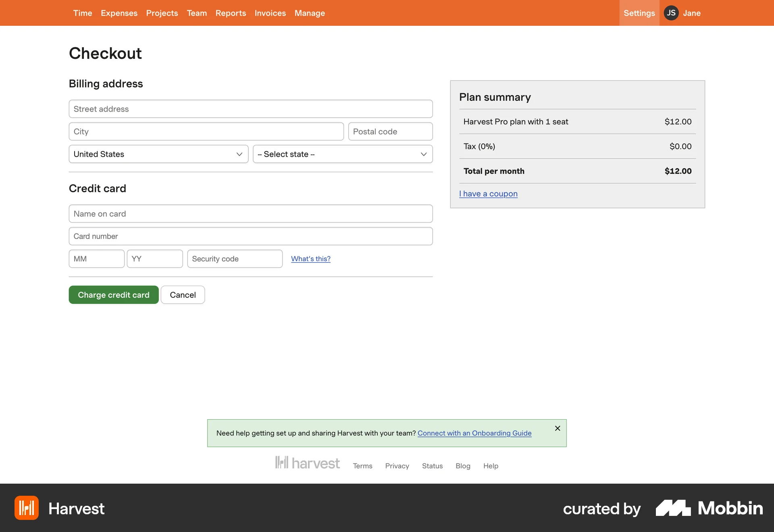
Task: Click the Cancel button
Action: pyautogui.click(x=183, y=295)
